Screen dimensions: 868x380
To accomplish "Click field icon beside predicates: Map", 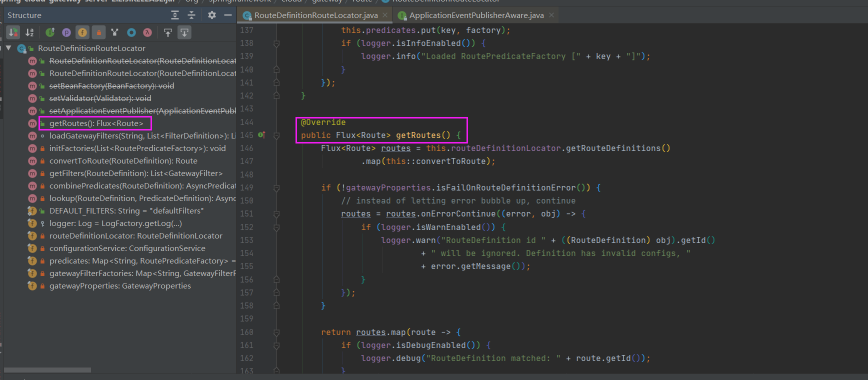I will pyautogui.click(x=32, y=261).
